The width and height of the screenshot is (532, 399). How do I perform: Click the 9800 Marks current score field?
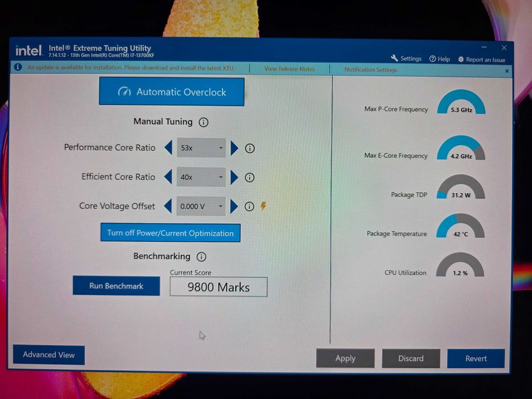point(218,287)
